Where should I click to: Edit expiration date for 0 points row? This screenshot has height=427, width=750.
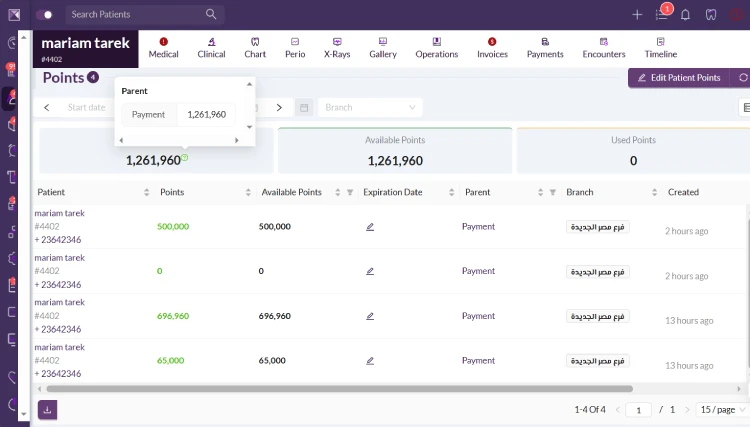[370, 272]
